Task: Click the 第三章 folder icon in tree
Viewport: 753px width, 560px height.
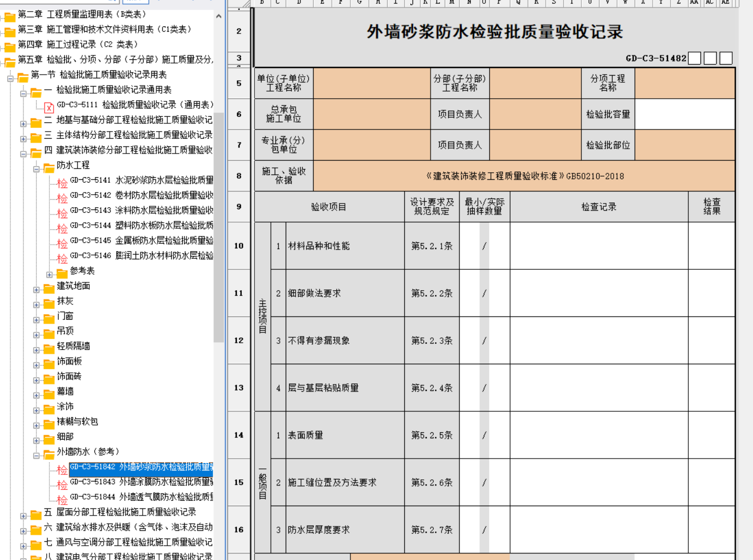Action: pos(10,31)
